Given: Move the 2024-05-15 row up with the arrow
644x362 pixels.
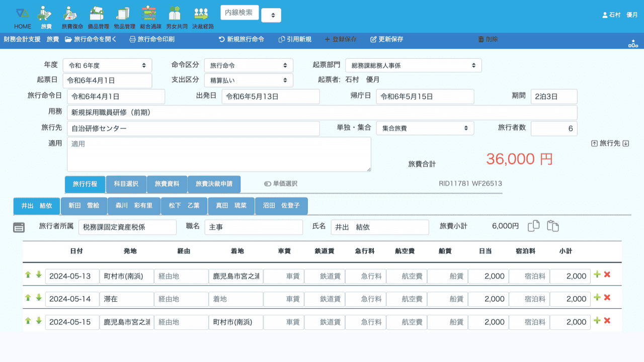Looking at the screenshot, I should 28,321.
